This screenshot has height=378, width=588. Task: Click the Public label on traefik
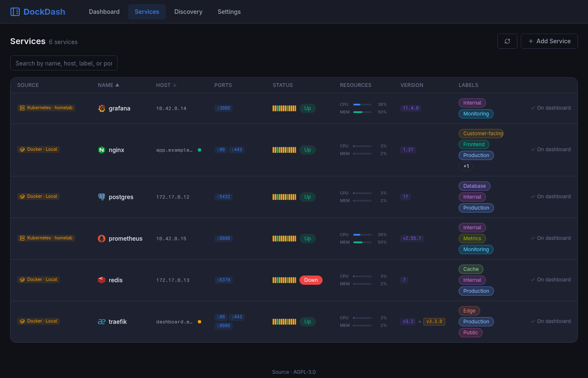[x=471, y=333]
